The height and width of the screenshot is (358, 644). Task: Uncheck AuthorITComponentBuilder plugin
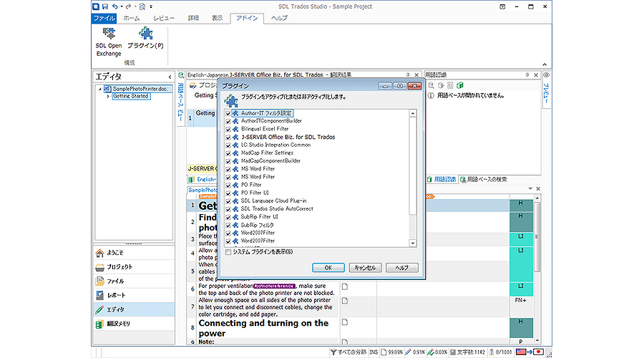[x=228, y=121]
